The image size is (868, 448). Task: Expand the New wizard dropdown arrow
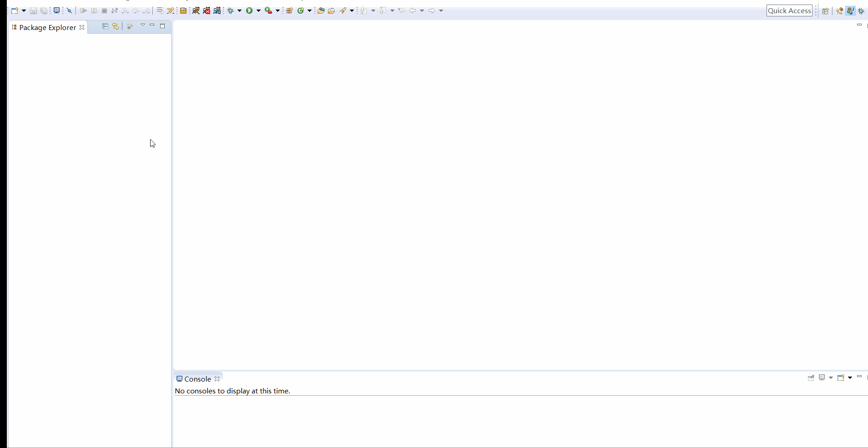click(23, 10)
